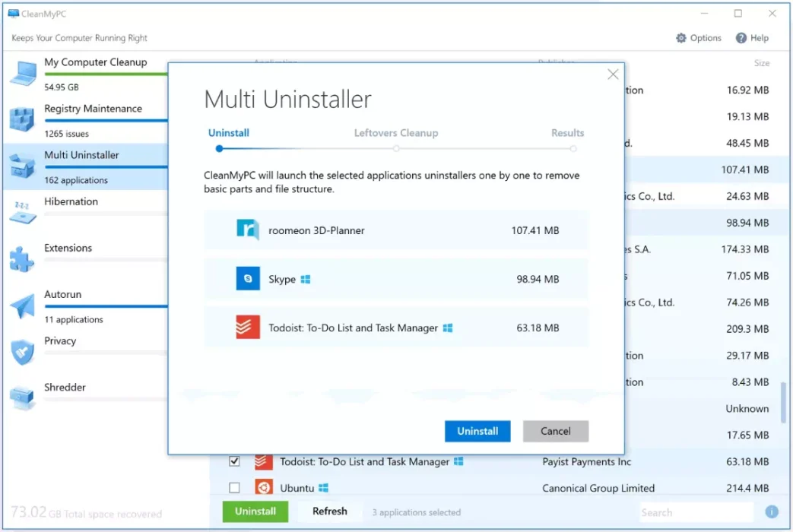This screenshot has height=532, width=793.
Task: Select the Skype row in dialog
Action: pyautogui.click(x=396, y=279)
